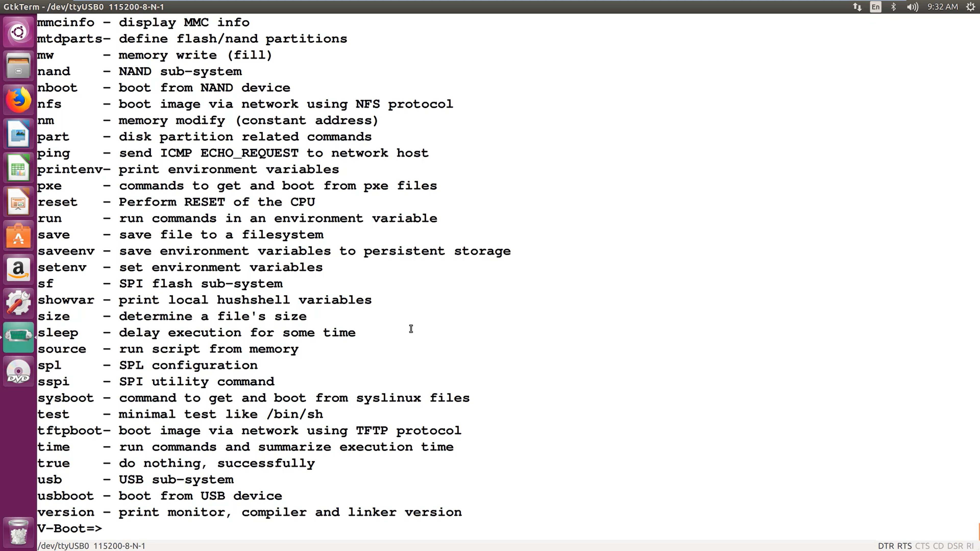This screenshot has height=551, width=980.
Task: Open the sound volume indicator menu
Action: [912, 7]
